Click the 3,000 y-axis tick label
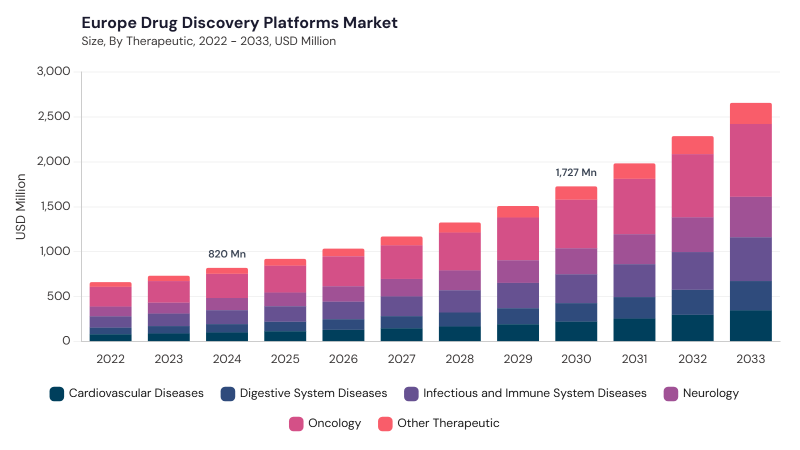 [x=54, y=71]
